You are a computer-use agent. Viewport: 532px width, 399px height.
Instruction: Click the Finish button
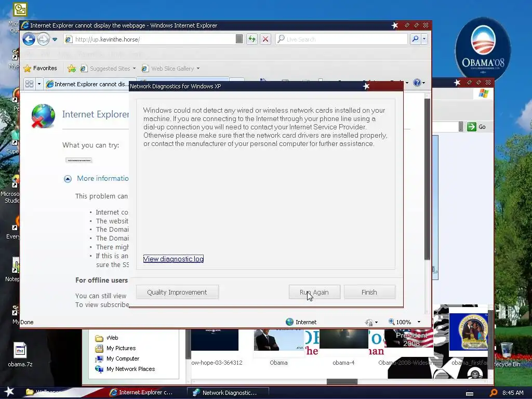pos(369,292)
